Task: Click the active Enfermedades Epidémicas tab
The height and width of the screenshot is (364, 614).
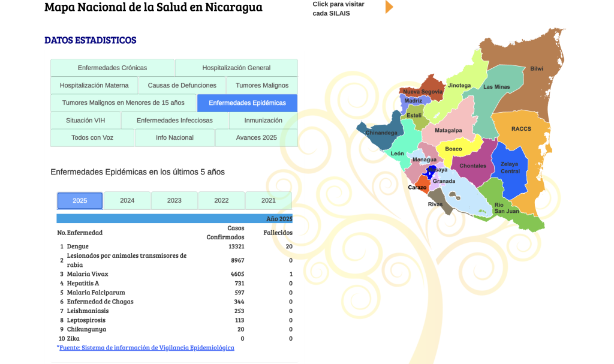Action: [x=247, y=103]
